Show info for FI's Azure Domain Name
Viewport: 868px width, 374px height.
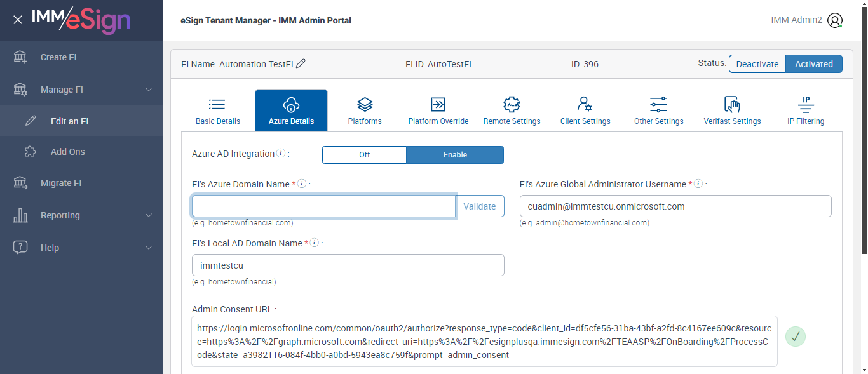click(302, 184)
